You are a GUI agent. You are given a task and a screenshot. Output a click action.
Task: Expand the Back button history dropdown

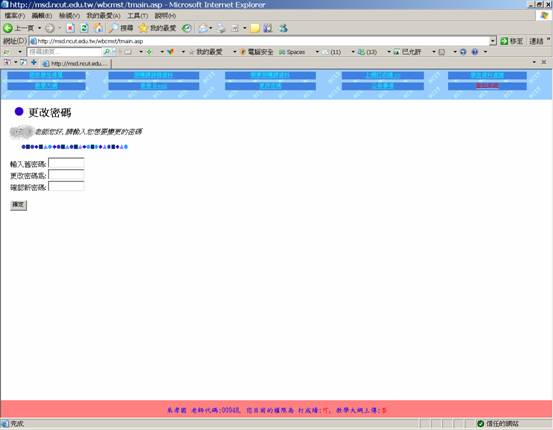(40, 28)
